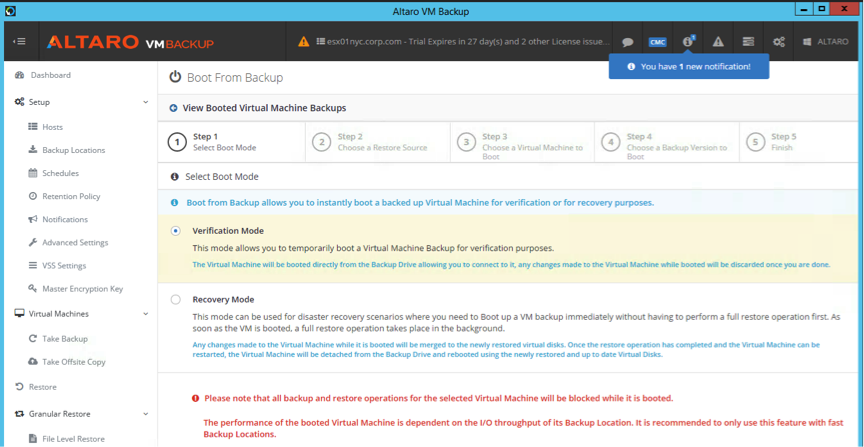Open Notifications in sidebar
Viewport: 864px width, 447px height.
(x=65, y=219)
